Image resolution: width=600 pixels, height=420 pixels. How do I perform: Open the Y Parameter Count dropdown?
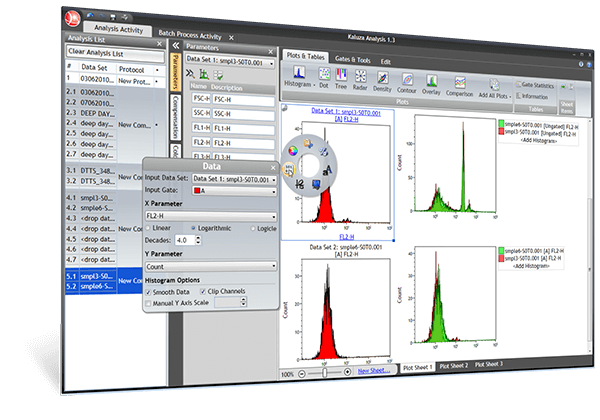[211, 266]
